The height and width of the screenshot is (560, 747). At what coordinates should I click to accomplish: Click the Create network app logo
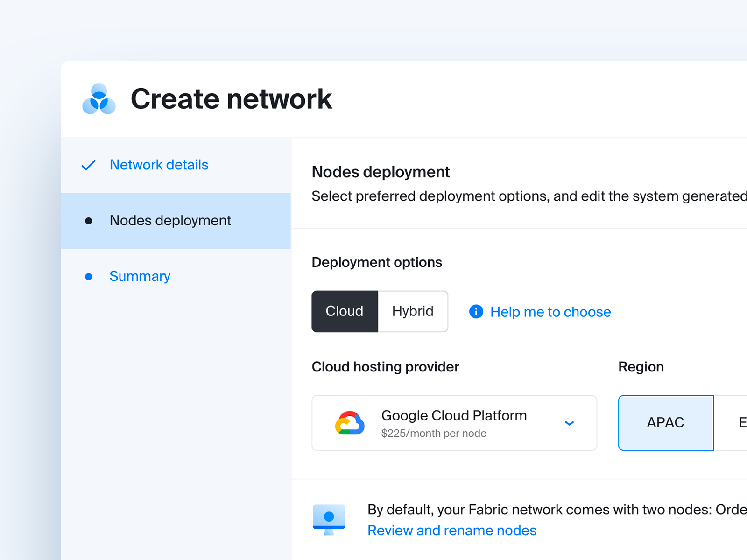pyautogui.click(x=98, y=99)
